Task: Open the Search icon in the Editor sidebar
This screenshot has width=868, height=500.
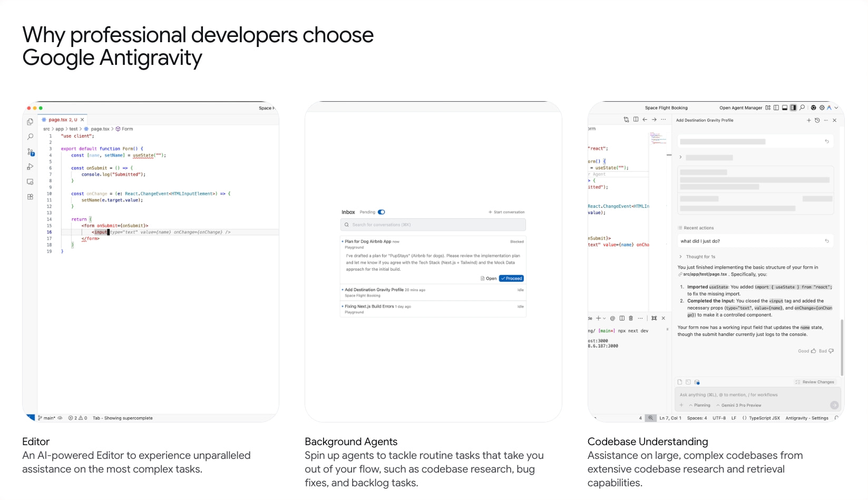Action: click(x=30, y=137)
